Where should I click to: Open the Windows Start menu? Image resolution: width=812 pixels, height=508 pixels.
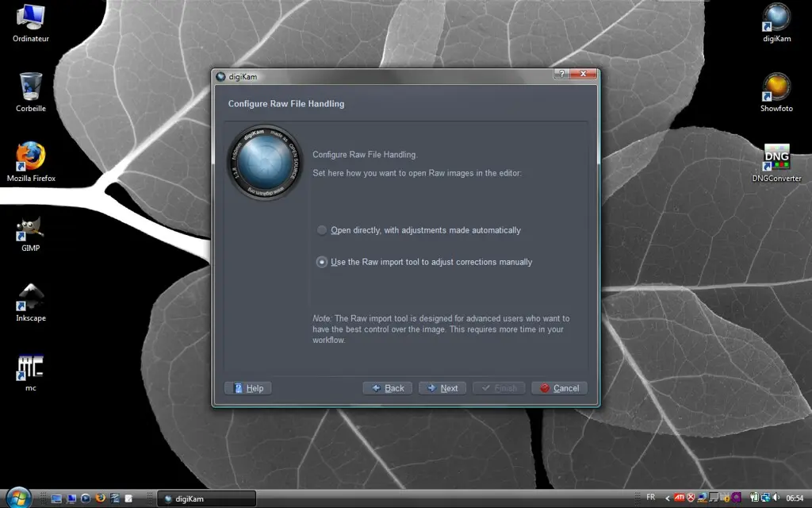click(17, 498)
